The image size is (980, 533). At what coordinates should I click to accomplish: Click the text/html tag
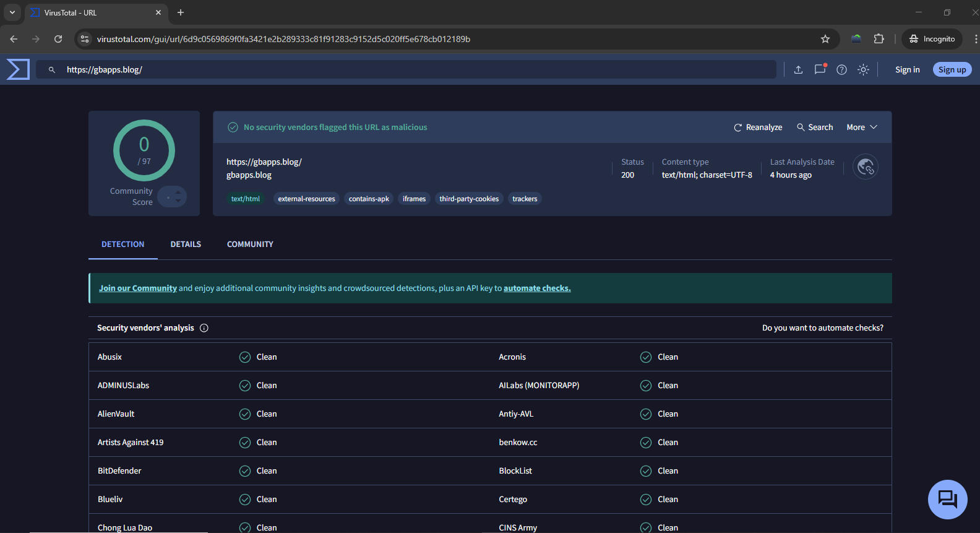[246, 199]
